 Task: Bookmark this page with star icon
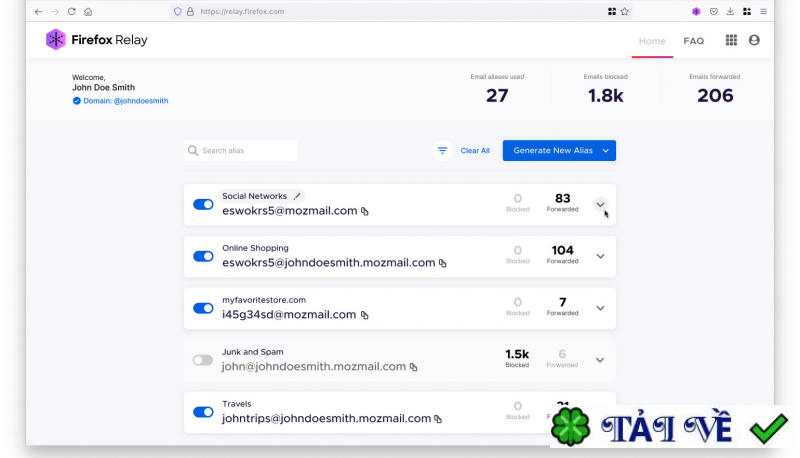[624, 11]
